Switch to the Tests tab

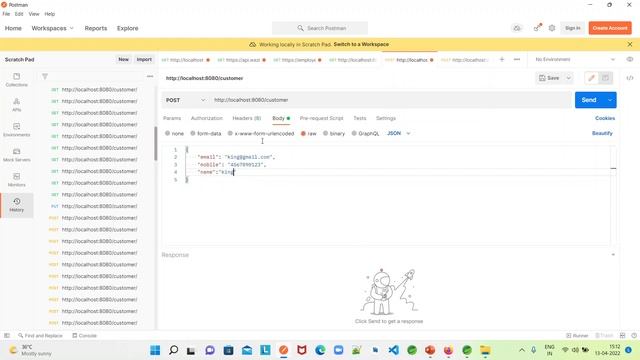coord(360,118)
